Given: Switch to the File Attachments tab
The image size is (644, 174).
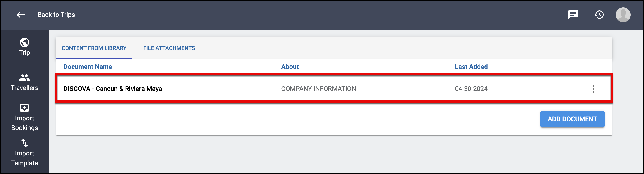Looking at the screenshot, I should 169,48.
